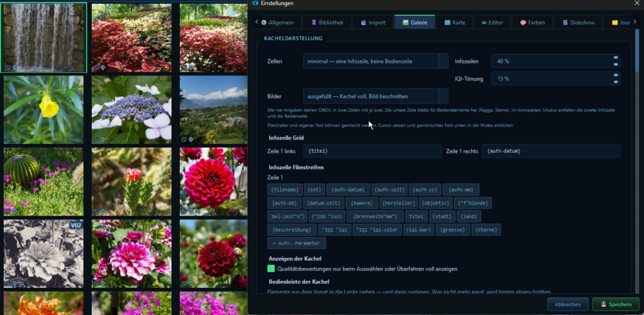The height and width of the screenshot is (315, 644).
Task: Click the Zeile 1 rechts input field
Action: (551, 151)
